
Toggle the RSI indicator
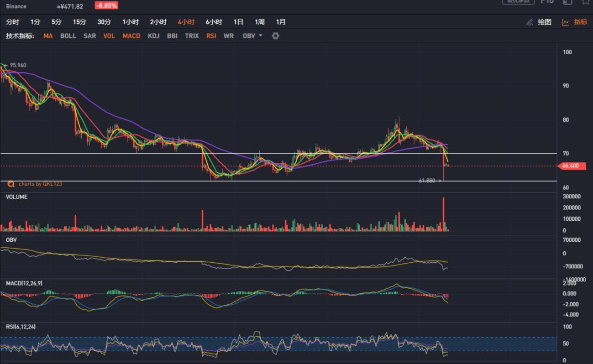point(211,36)
